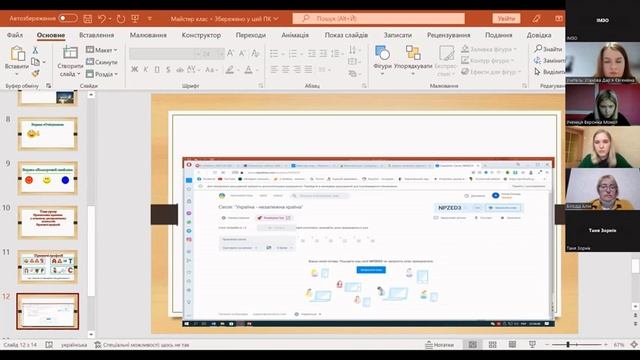Start slideshow from beginning icon in title bar
Viewport: 640px width, 360px height.
pos(135,19)
